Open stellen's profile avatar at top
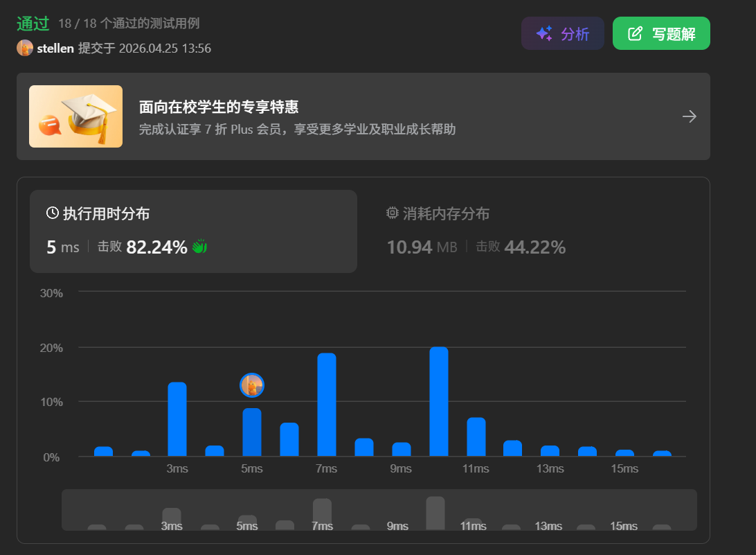This screenshot has height=555, width=756. [25, 48]
